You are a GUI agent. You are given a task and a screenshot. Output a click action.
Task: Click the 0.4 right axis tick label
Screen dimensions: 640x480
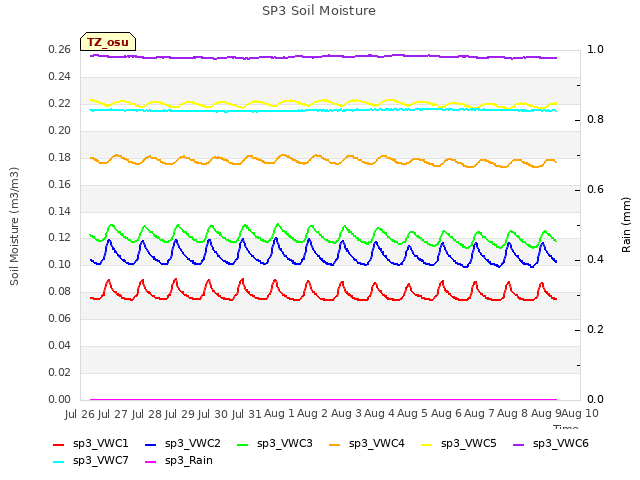(595, 260)
